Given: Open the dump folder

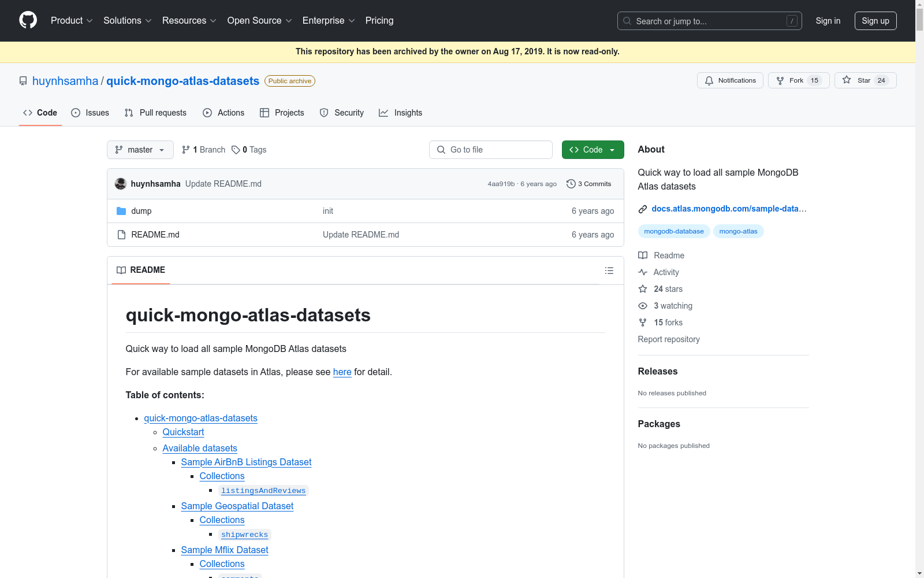Looking at the screenshot, I should click(141, 211).
